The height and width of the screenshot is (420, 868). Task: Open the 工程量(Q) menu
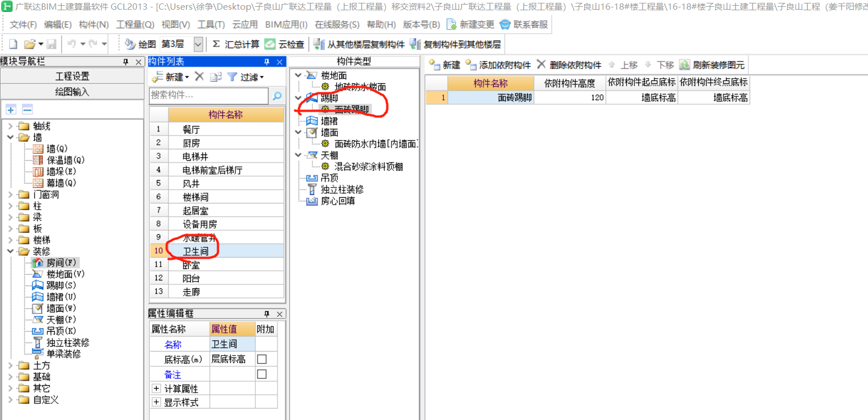(135, 25)
